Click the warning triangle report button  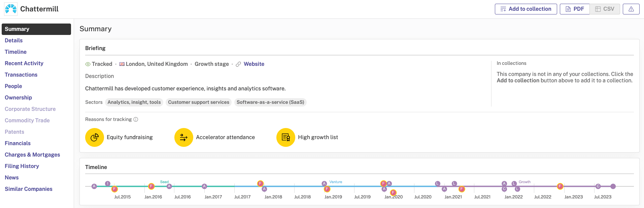pos(631,9)
